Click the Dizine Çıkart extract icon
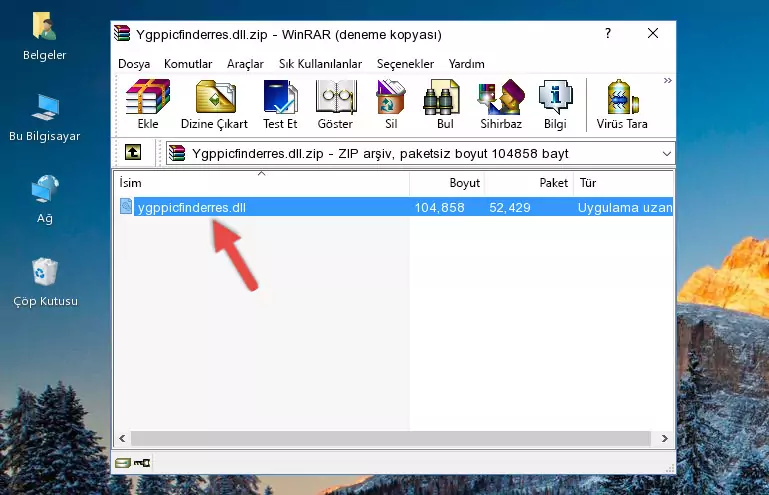 (x=214, y=104)
